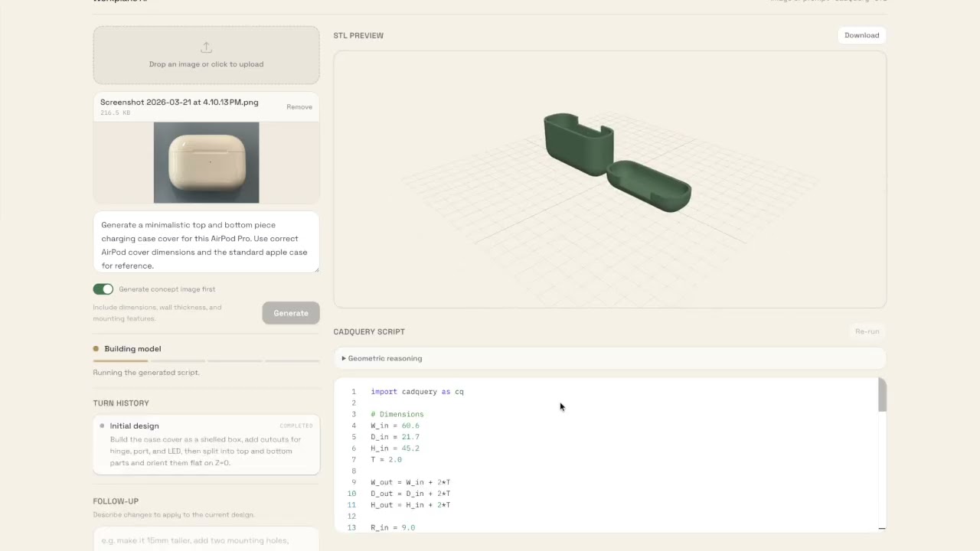Viewport: 980px width, 551px height.
Task: Click the code editor vertical scrollbar
Action: (x=882, y=396)
